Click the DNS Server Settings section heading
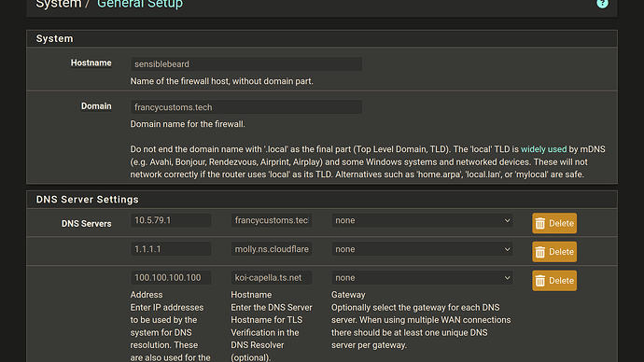The width and height of the screenshot is (644, 362). click(88, 200)
